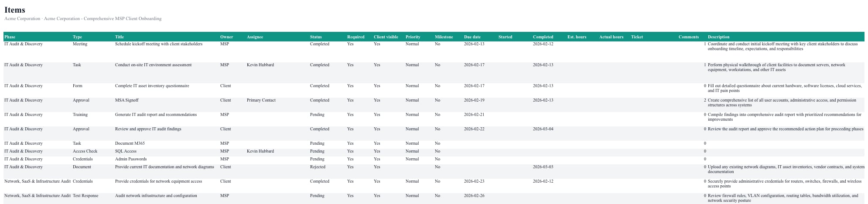
Task: Click the description starting 'Fill out detailed questionnaire'
Action: [x=785, y=88]
